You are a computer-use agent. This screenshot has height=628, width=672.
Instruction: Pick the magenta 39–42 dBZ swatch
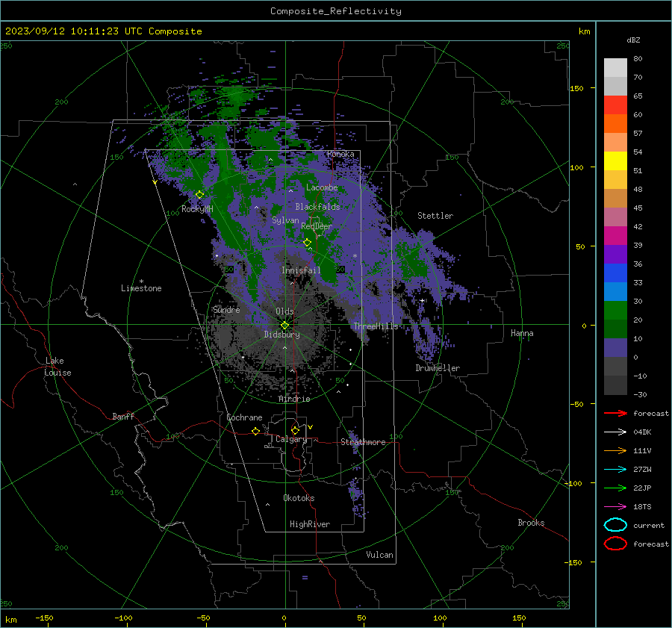tap(615, 236)
